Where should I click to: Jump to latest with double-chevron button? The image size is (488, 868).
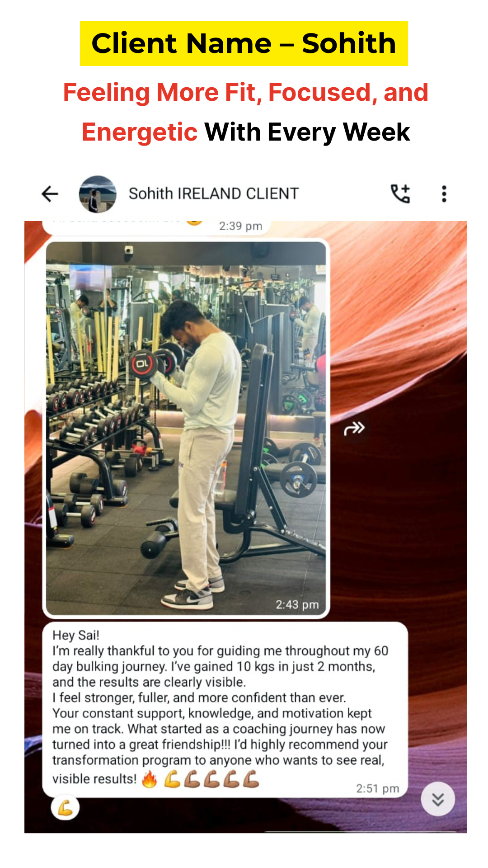[x=438, y=799]
